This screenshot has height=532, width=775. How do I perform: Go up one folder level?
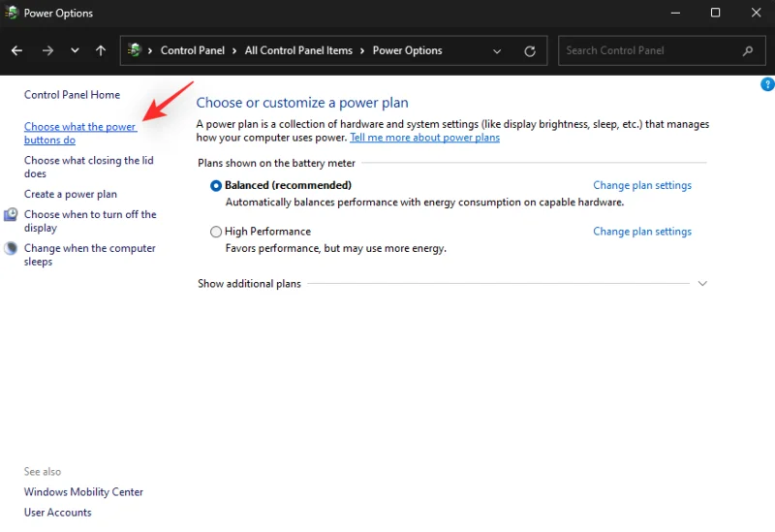tap(101, 50)
